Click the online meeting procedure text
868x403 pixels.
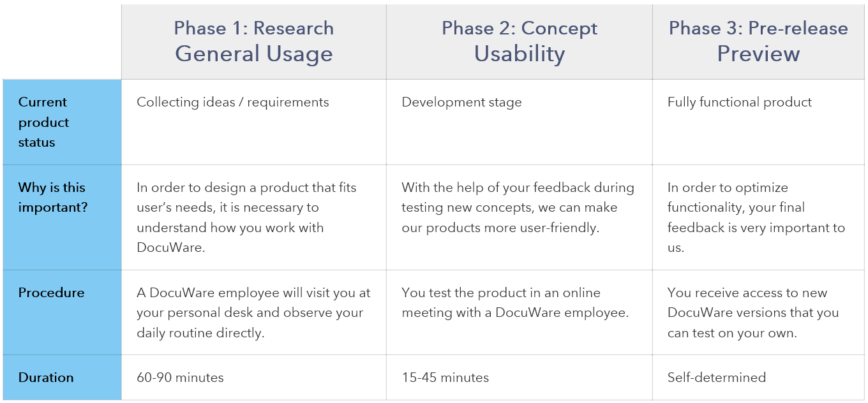click(x=515, y=303)
